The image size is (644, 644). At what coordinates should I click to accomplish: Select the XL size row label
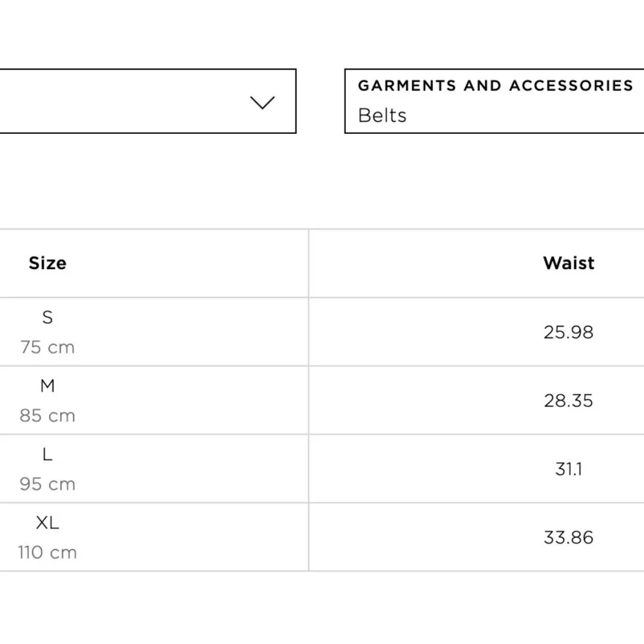(x=48, y=523)
